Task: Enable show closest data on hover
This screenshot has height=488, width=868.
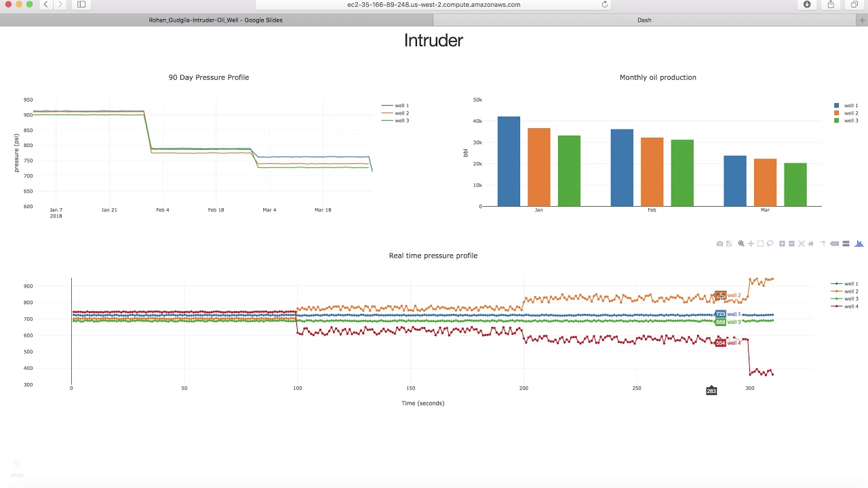Action: (835, 244)
